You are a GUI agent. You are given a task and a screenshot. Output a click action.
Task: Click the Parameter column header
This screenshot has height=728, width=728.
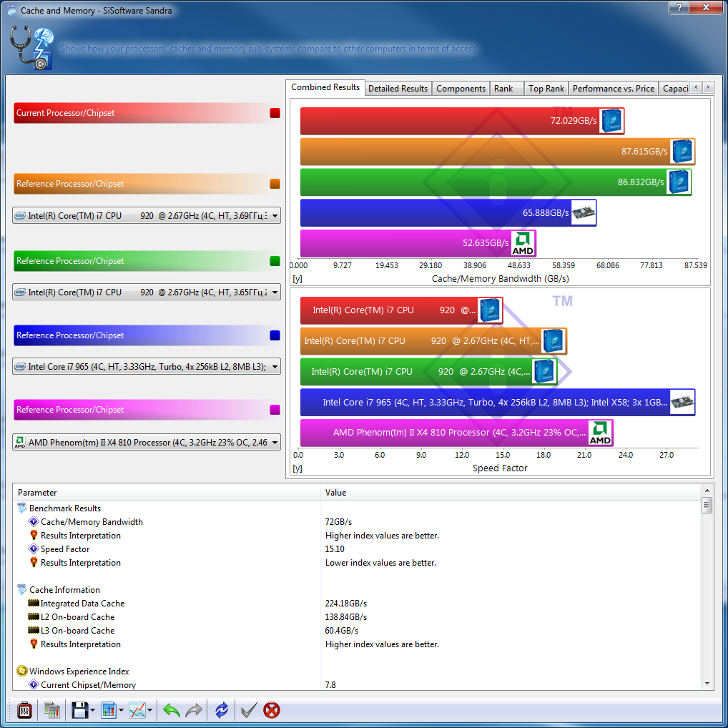(166, 493)
